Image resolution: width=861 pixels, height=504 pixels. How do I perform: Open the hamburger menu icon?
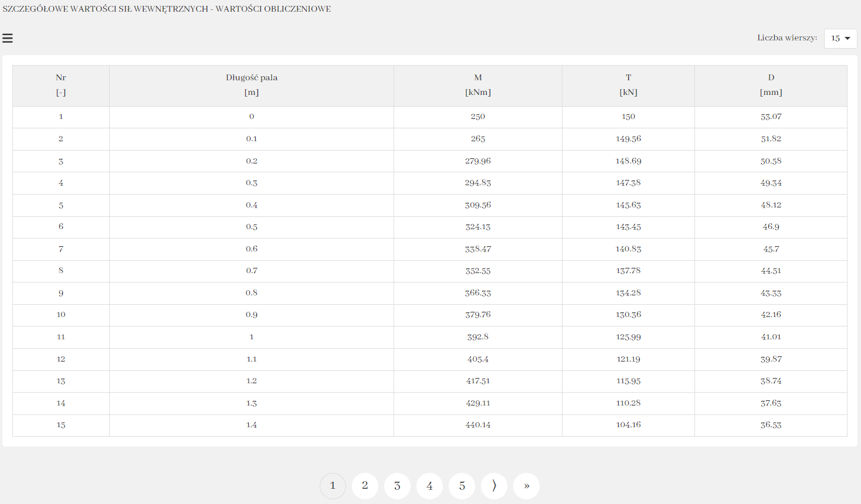click(x=8, y=39)
